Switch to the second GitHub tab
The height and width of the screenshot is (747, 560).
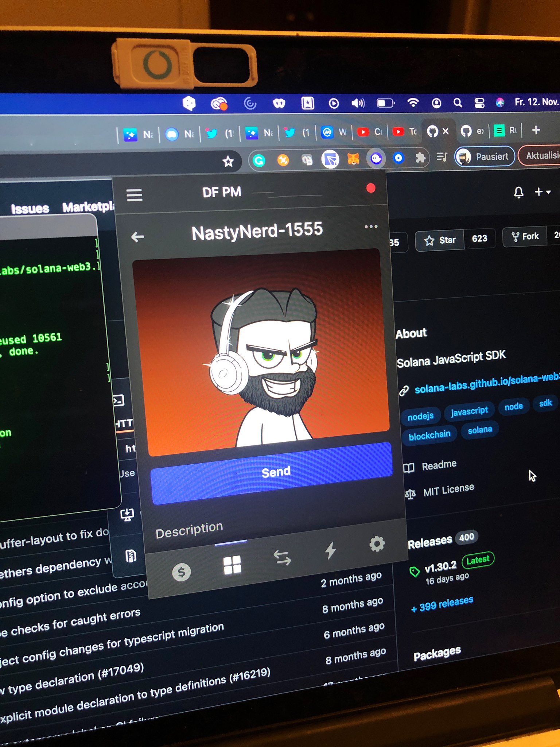click(472, 131)
